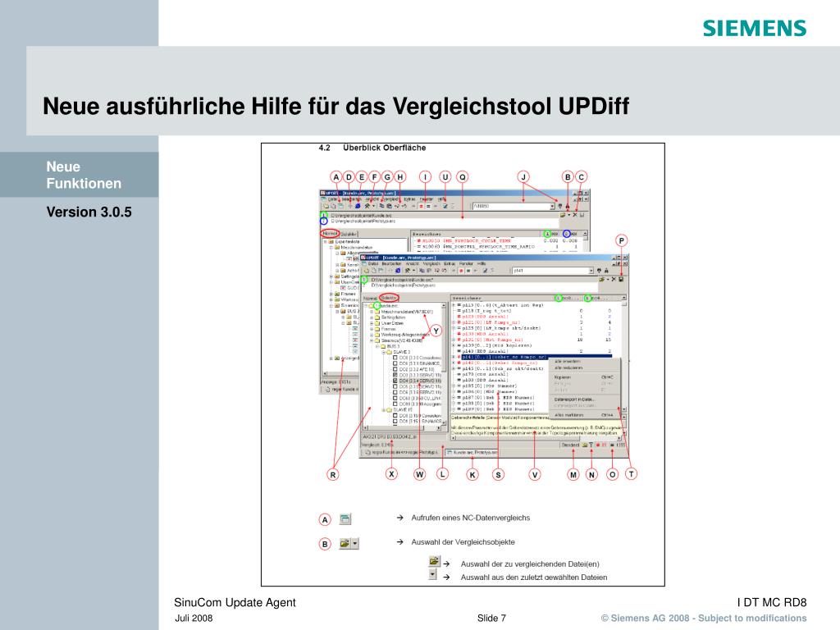Check the DO6 (3.3.6) SERVO checkbox
The image size is (840, 630).
point(395,392)
